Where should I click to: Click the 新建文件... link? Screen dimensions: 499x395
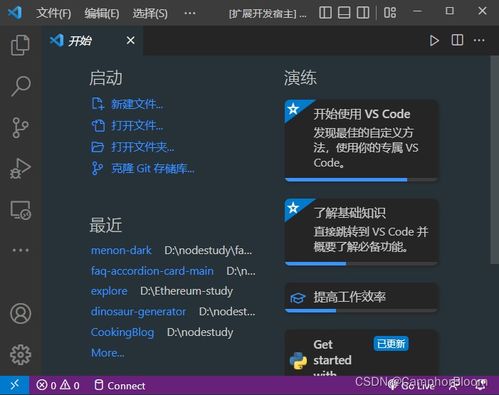coord(137,104)
